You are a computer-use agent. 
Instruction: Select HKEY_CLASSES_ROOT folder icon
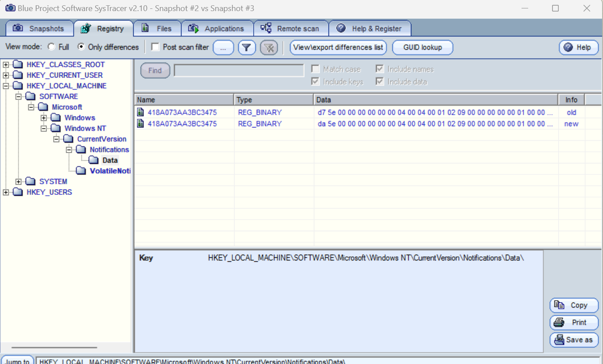click(x=18, y=65)
